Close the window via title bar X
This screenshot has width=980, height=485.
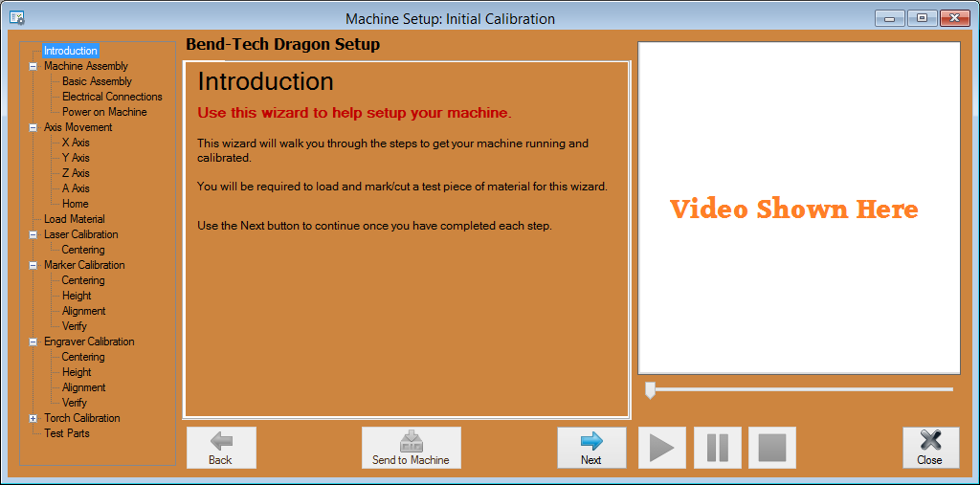click(x=954, y=19)
